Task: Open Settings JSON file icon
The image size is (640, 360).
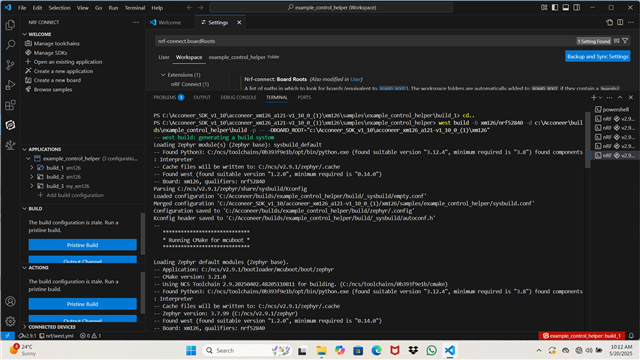Action: pyautogui.click(x=609, y=22)
